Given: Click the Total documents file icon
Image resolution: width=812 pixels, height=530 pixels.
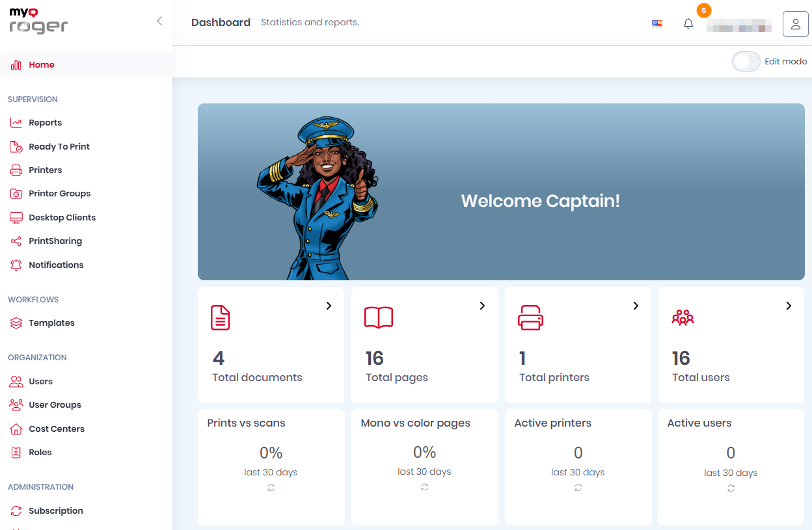Looking at the screenshot, I should click(x=221, y=317).
